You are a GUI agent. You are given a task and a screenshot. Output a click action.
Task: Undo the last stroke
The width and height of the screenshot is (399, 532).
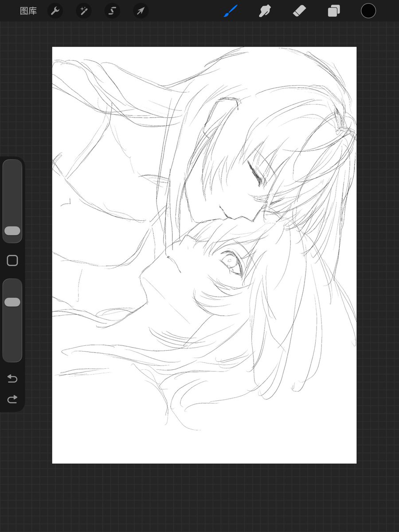click(12, 379)
